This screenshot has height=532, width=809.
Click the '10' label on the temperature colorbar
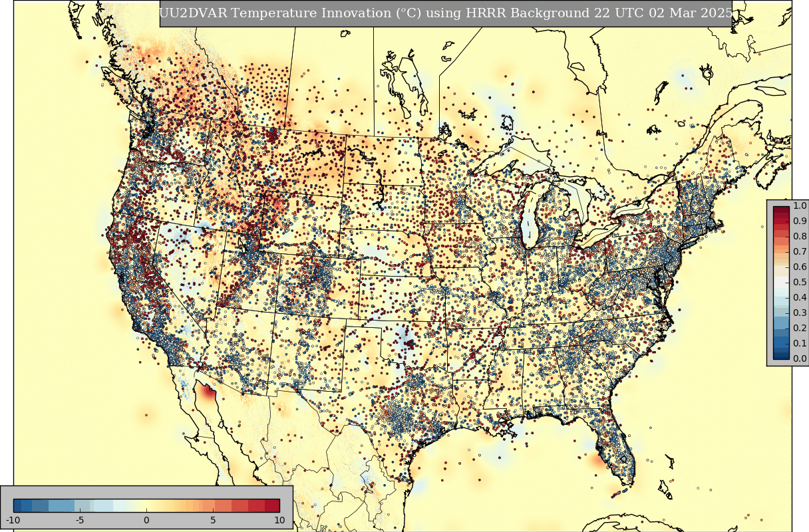click(279, 519)
